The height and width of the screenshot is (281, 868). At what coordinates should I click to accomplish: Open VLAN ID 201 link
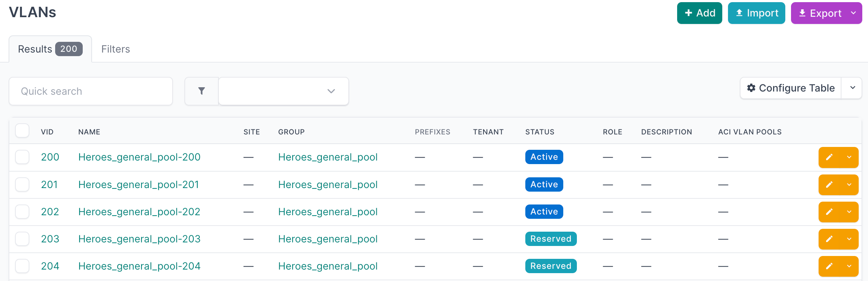coord(49,184)
